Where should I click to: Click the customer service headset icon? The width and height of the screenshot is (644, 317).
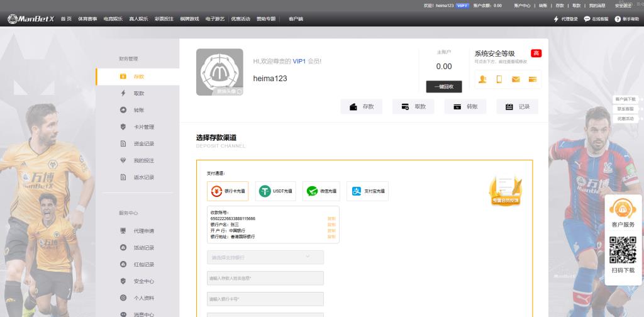623,208
